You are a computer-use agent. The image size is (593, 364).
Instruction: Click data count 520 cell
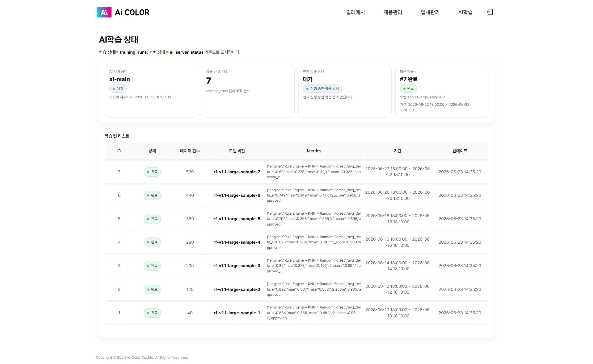[190, 172]
